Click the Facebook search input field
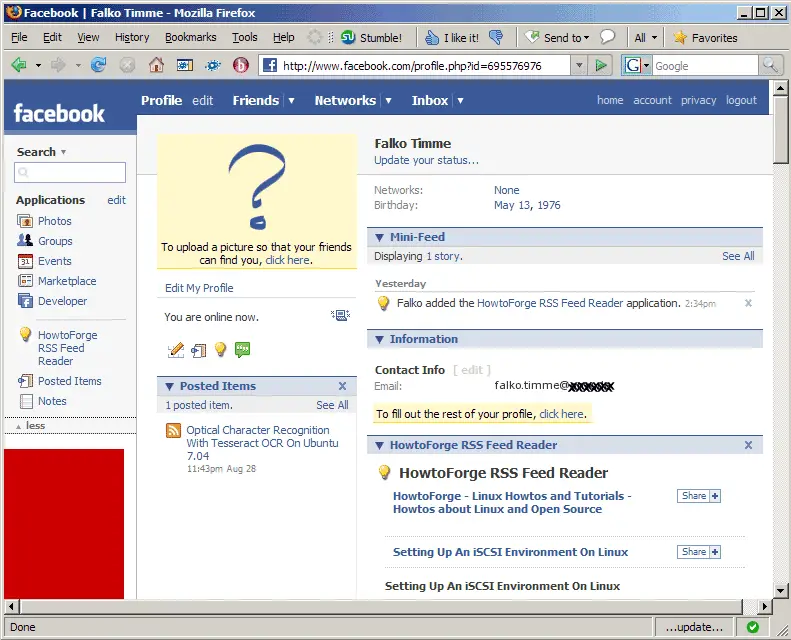 tap(70, 172)
